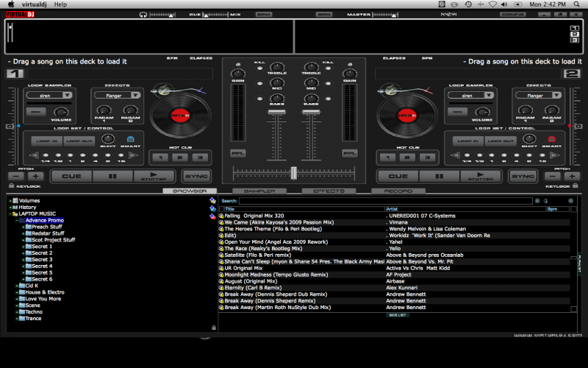The image size is (588, 368).
Task: Click left deck hot cue 2
Action: [180, 158]
